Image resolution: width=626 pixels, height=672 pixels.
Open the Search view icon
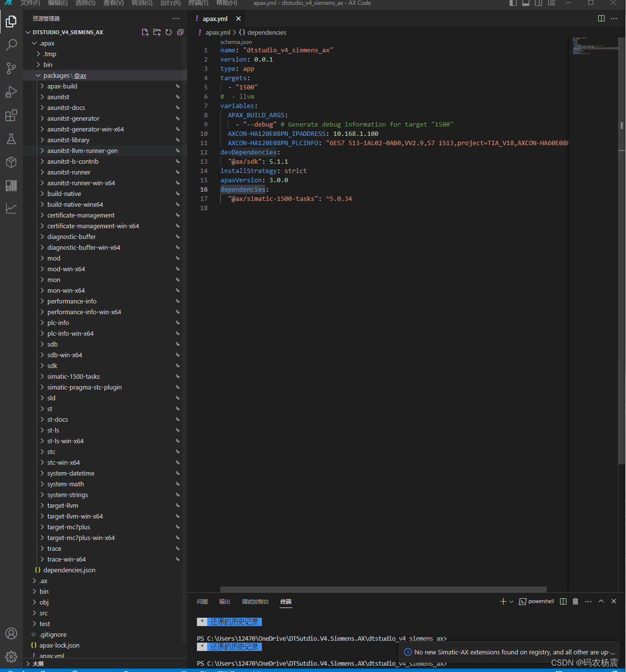(x=11, y=45)
